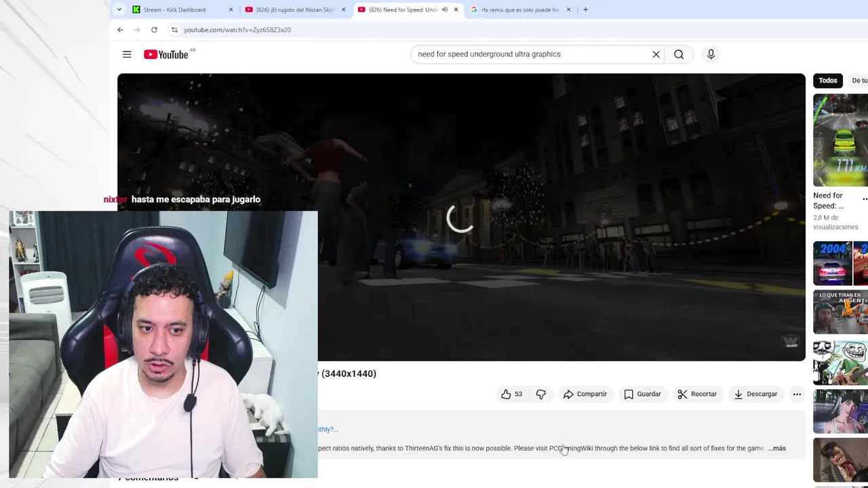Open the Lo que tiran en Argentina thumbnail

click(x=840, y=312)
